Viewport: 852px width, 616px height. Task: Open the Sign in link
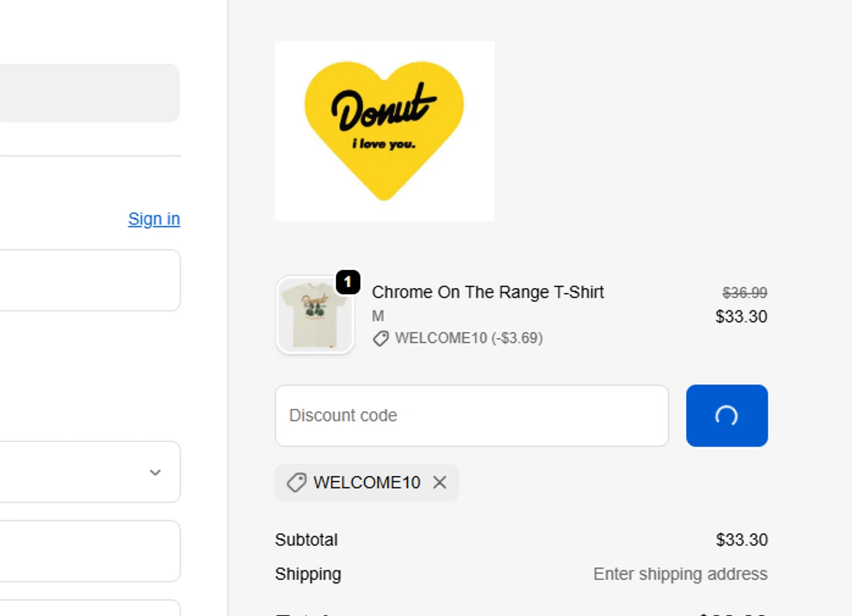[154, 219]
